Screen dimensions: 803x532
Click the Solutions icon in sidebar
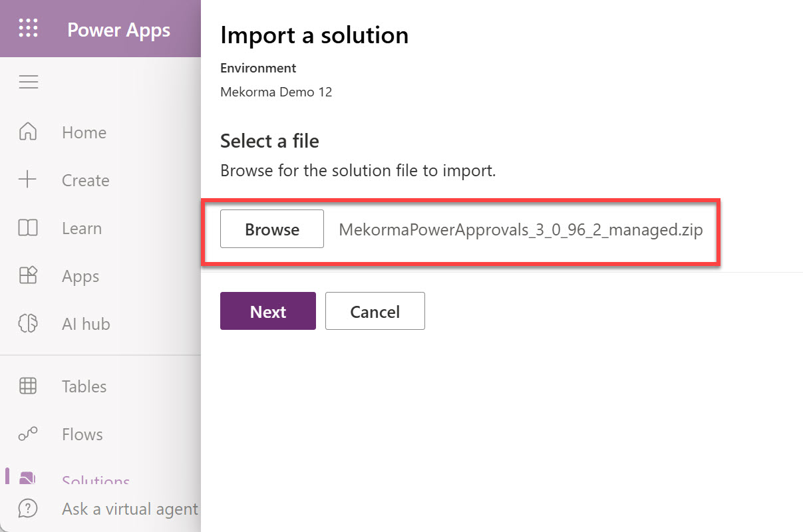coord(28,478)
